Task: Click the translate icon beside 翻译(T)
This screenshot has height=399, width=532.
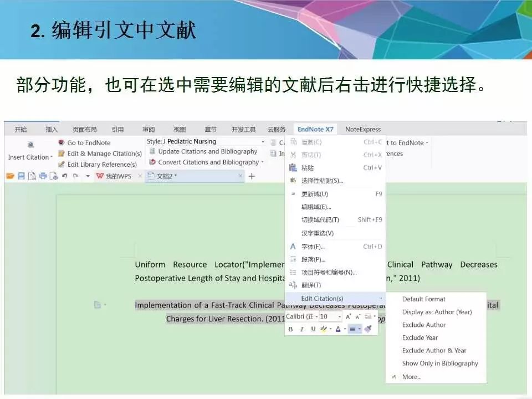Action: coord(293,285)
